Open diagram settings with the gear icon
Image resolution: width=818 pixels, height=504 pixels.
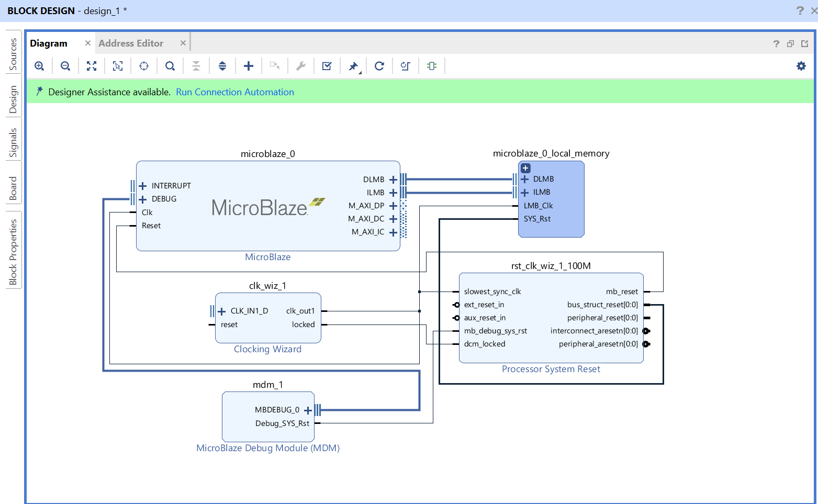(801, 66)
